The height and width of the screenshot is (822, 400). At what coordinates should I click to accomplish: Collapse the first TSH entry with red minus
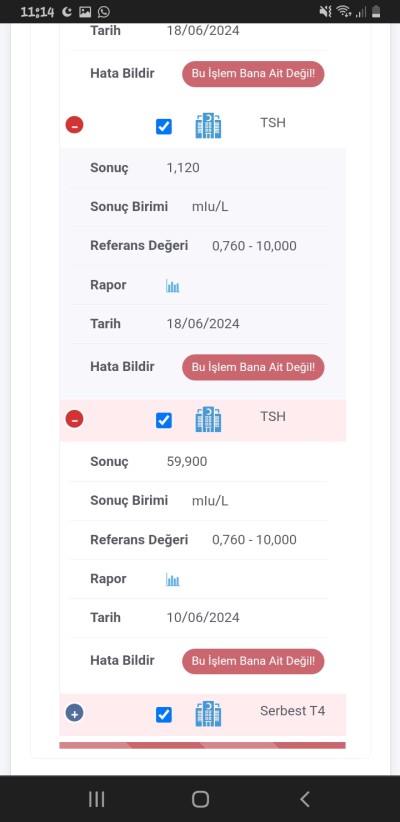[x=74, y=125]
